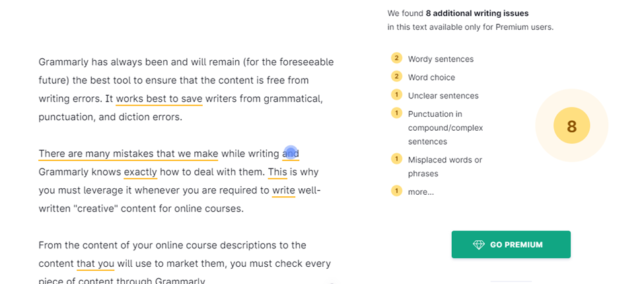644x284 pixels.
Task: Click the yellow badge next to more...
Action: click(396, 191)
